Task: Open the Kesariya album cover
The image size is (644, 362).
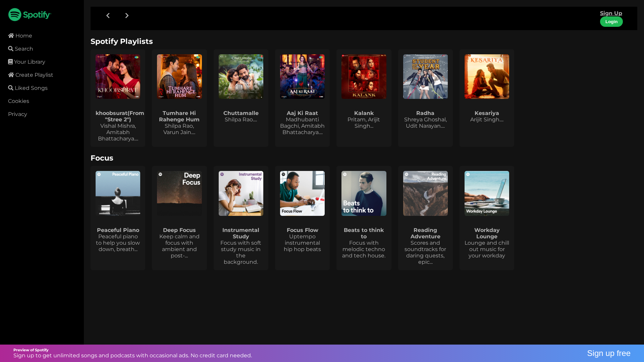Action: 487,76
